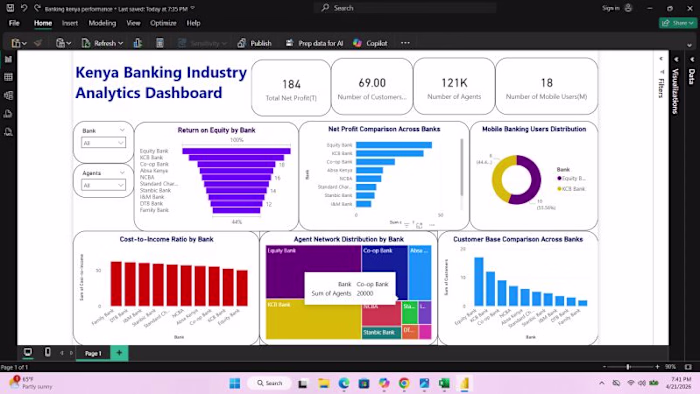Open the Windows Start menu
This screenshot has width=700, height=394.
point(235,383)
